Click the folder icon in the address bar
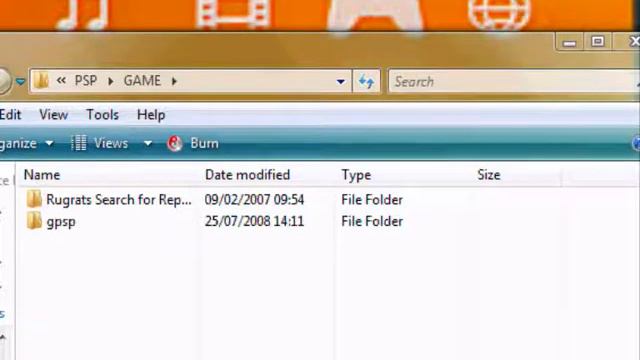Viewport: 640px width, 360px height. (x=41, y=80)
